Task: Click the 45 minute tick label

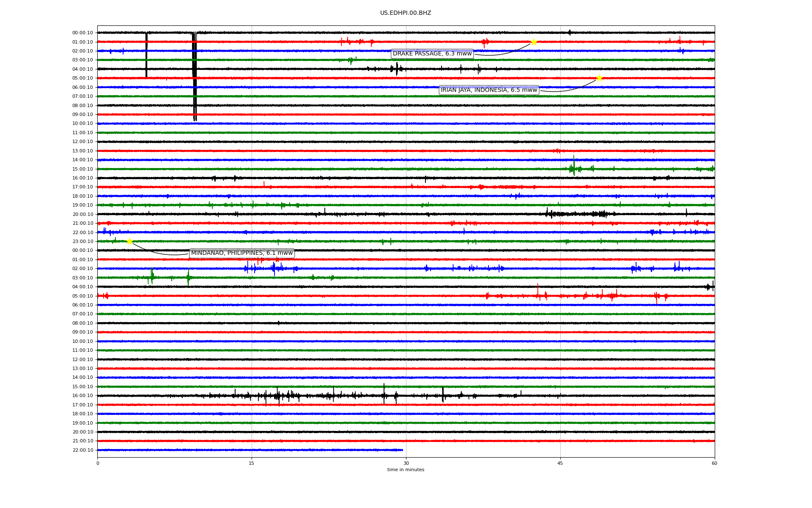Action: (560, 463)
